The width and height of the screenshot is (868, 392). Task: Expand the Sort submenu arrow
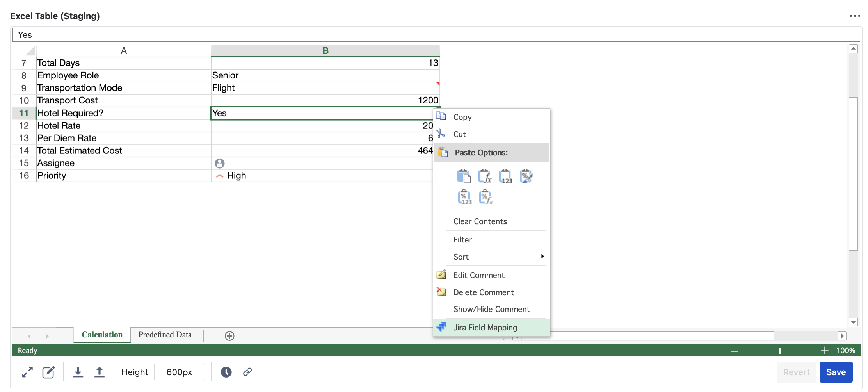click(542, 257)
